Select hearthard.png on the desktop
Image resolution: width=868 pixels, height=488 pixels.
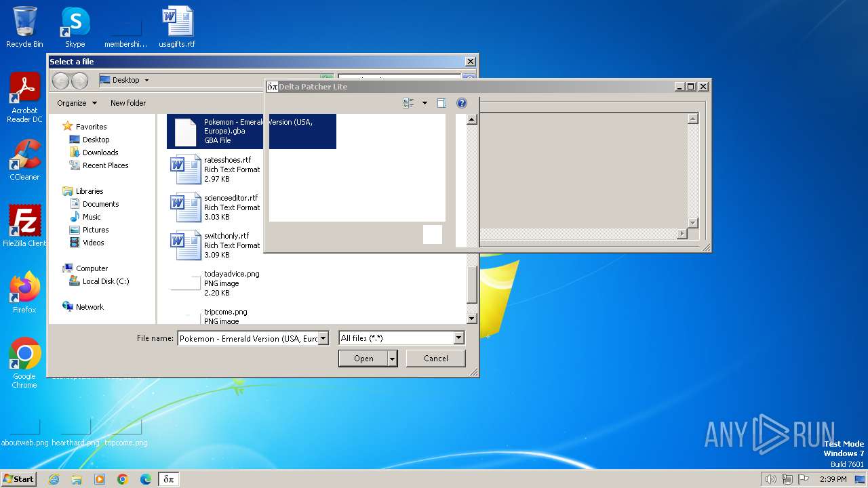coord(75,434)
